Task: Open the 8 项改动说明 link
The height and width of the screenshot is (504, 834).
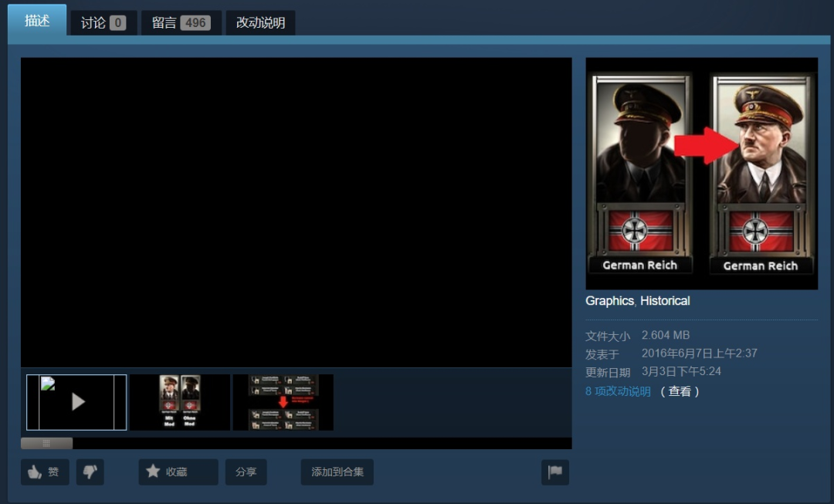Action: 618,391
